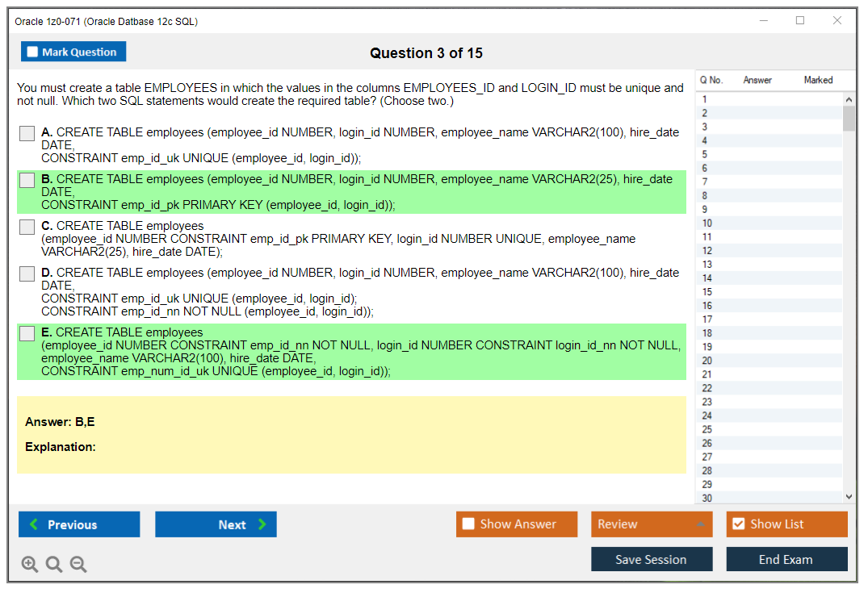The width and height of the screenshot is (868, 593).
Task: Go to the Previous question
Action: point(79,524)
